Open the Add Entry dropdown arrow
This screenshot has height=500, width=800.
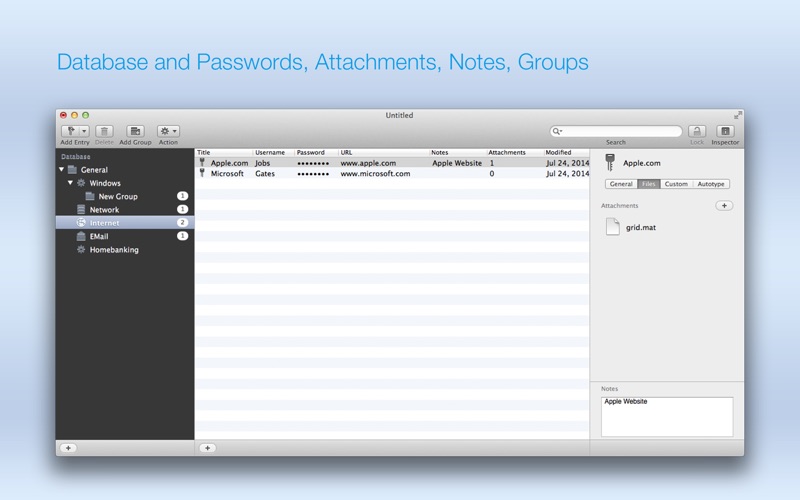pos(85,131)
